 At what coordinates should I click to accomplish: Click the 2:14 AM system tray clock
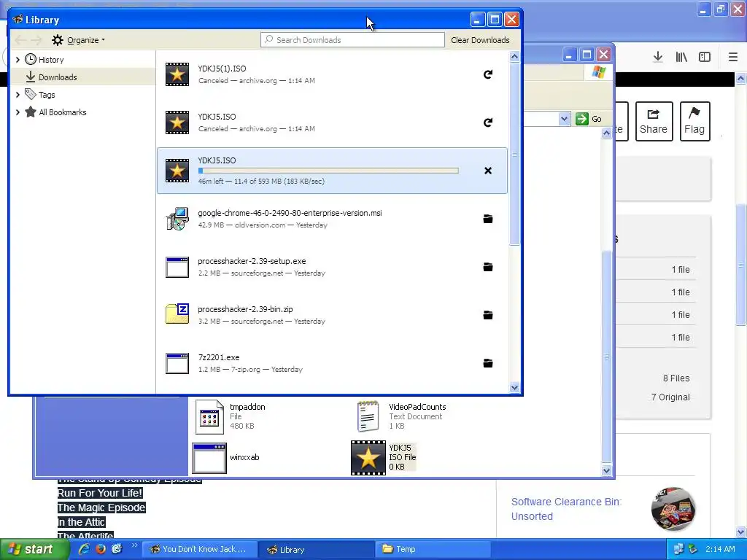click(720, 549)
